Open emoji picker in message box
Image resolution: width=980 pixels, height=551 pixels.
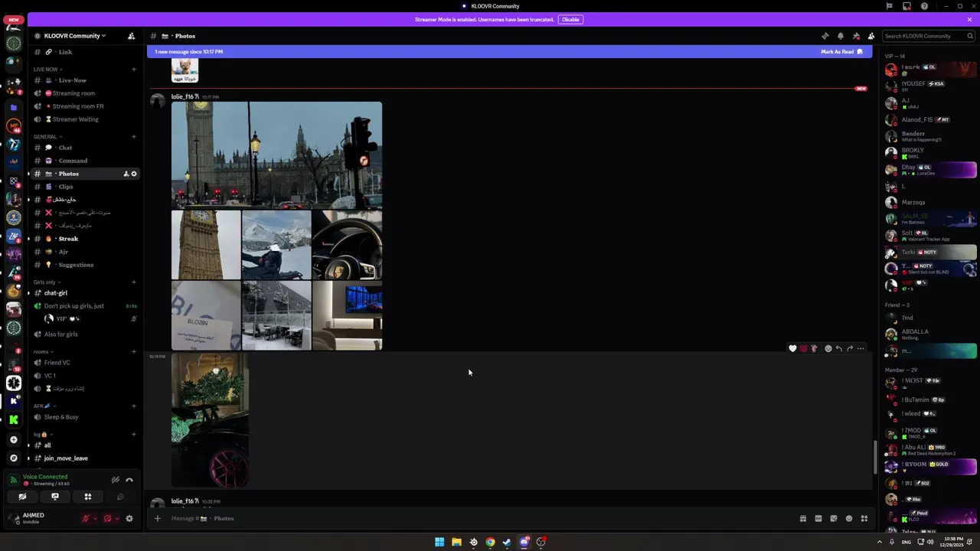848,518
